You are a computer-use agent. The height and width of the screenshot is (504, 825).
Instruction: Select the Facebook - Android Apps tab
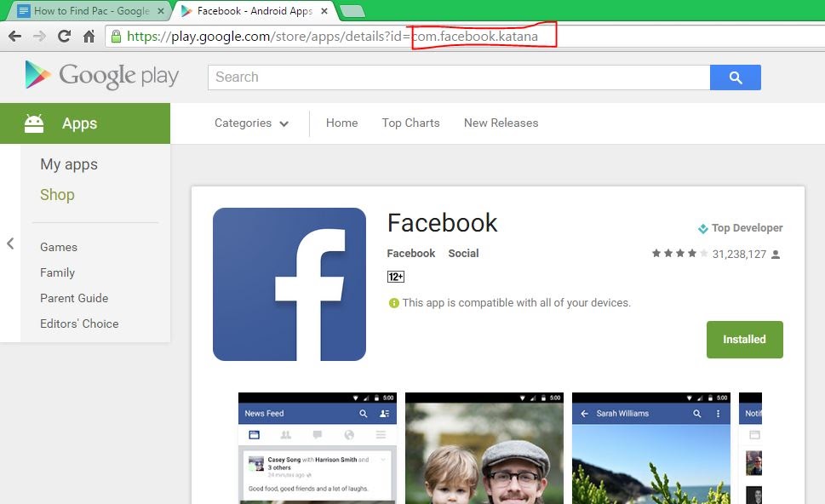point(255,10)
